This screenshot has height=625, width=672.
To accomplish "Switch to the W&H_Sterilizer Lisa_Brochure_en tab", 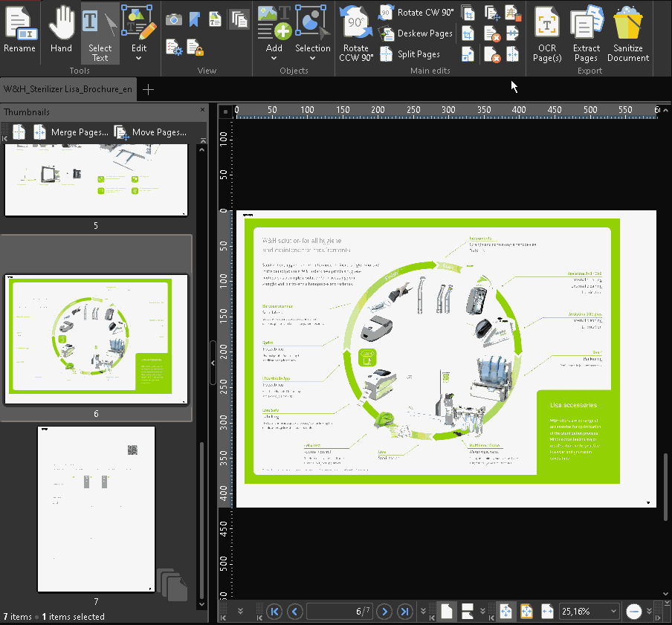I will (x=68, y=88).
